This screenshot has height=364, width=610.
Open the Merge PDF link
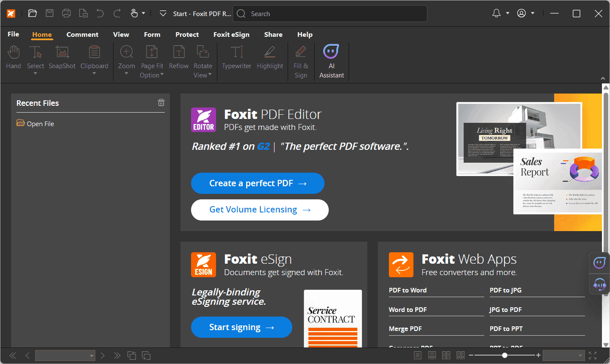tap(405, 329)
